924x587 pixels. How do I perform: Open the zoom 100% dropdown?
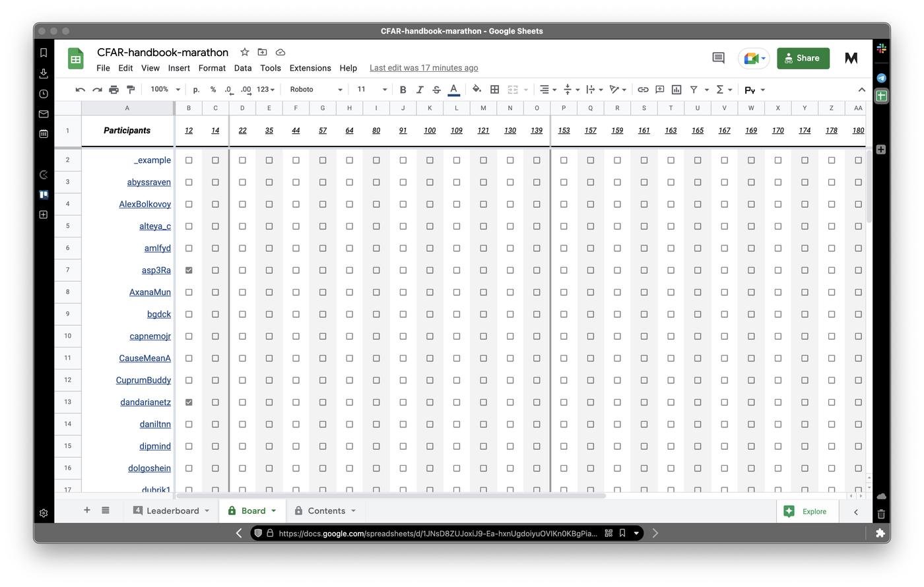click(165, 90)
